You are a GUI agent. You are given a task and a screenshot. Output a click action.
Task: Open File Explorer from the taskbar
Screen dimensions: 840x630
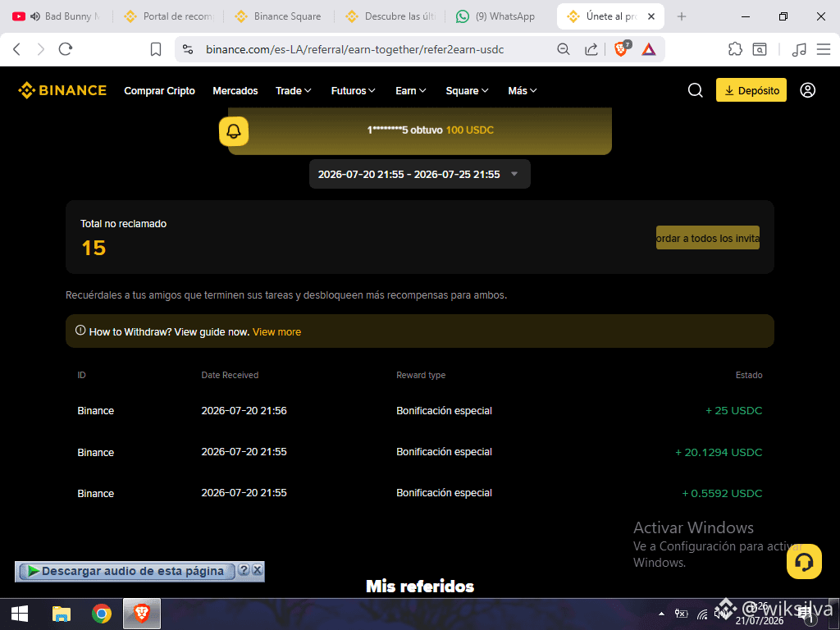click(61, 614)
